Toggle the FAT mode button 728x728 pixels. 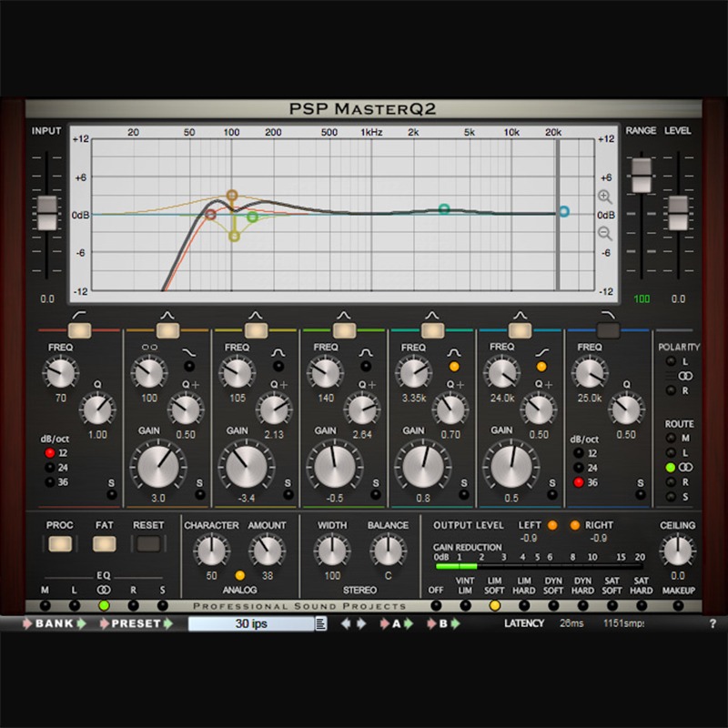(x=104, y=543)
